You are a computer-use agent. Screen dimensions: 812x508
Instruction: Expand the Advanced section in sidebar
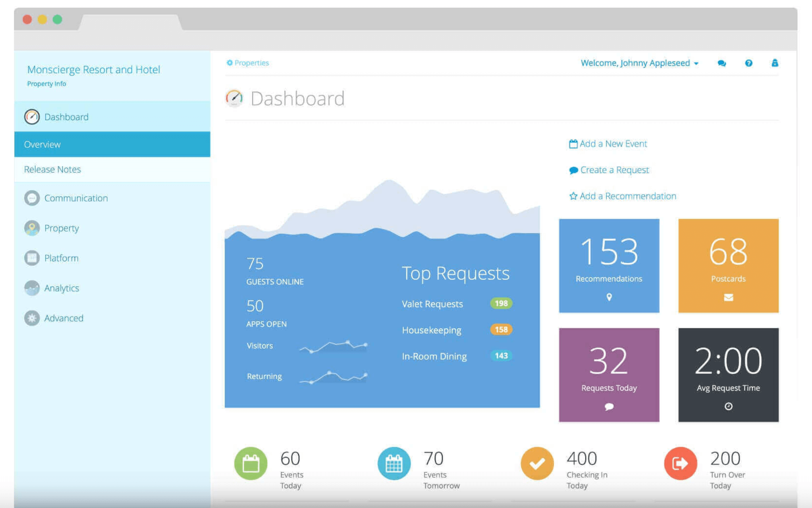[x=64, y=318]
